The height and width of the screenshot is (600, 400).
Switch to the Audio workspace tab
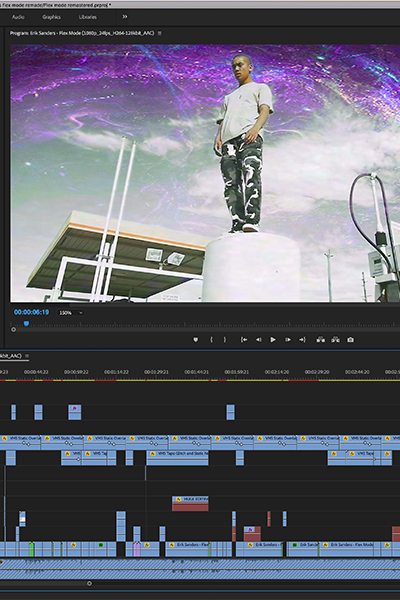pyautogui.click(x=18, y=17)
